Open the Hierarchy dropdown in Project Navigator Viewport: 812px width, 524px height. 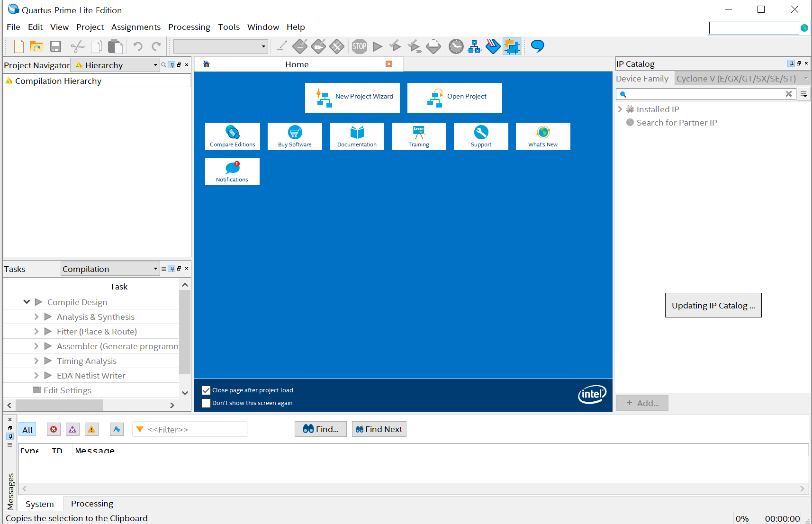coord(115,65)
